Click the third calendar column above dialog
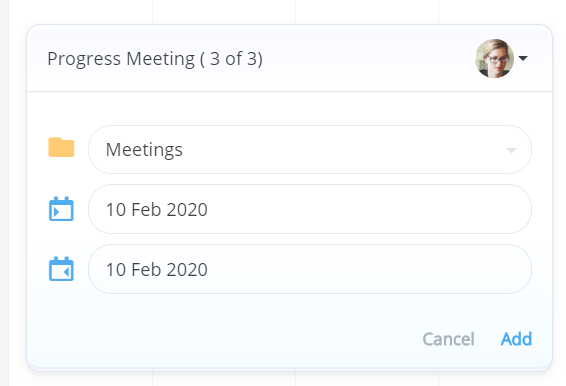The image size is (566, 386). coord(367,12)
